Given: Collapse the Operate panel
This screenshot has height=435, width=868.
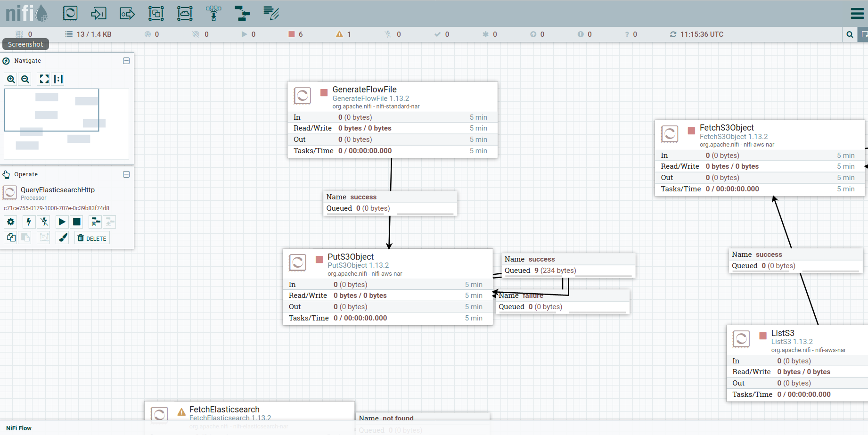Looking at the screenshot, I should [x=126, y=174].
